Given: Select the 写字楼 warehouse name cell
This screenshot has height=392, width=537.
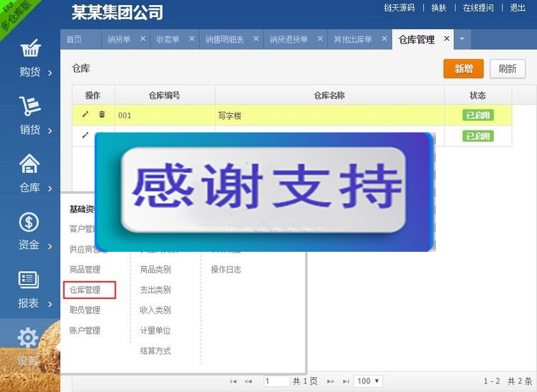Looking at the screenshot, I should (329, 115).
